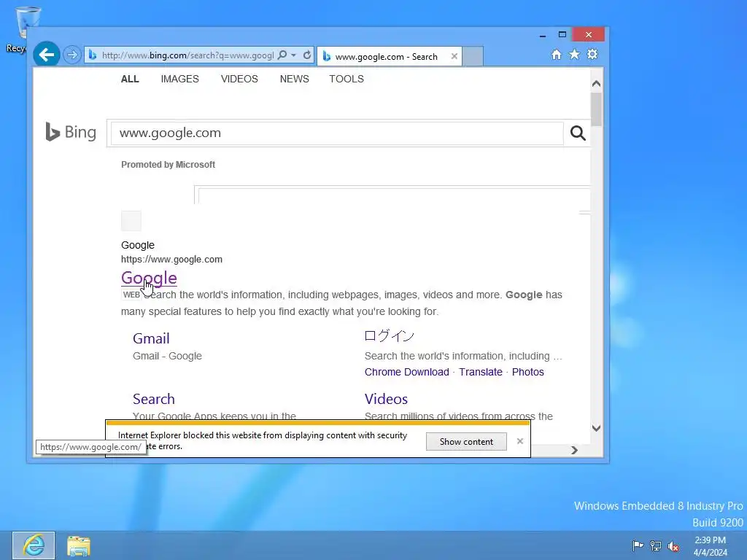The image size is (747, 560).
Task: Open Favorites star icon
Action: (x=575, y=54)
